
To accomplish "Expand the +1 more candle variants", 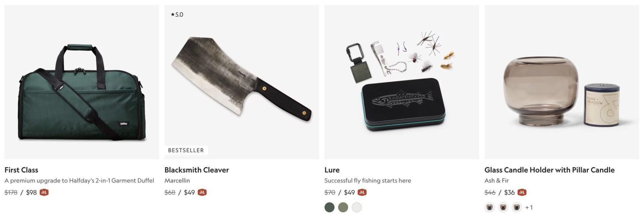I will [x=529, y=207].
